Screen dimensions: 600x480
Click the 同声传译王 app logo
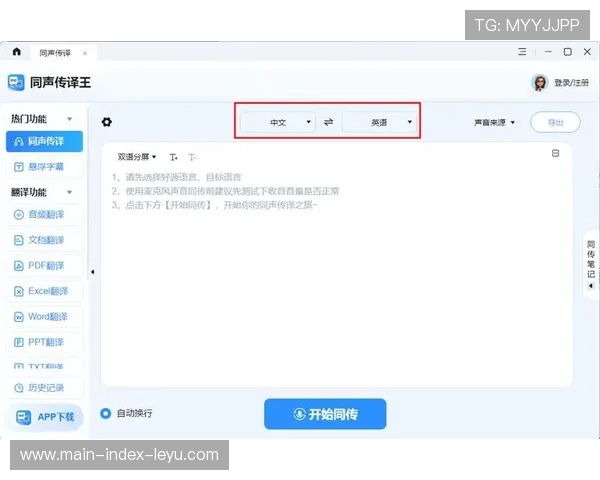[x=16, y=82]
